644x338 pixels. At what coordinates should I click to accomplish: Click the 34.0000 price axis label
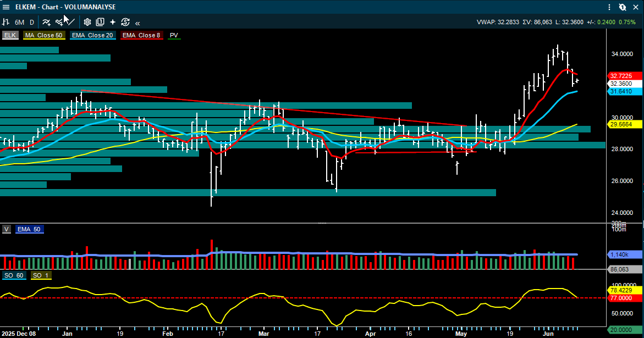(x=622, y=54)
